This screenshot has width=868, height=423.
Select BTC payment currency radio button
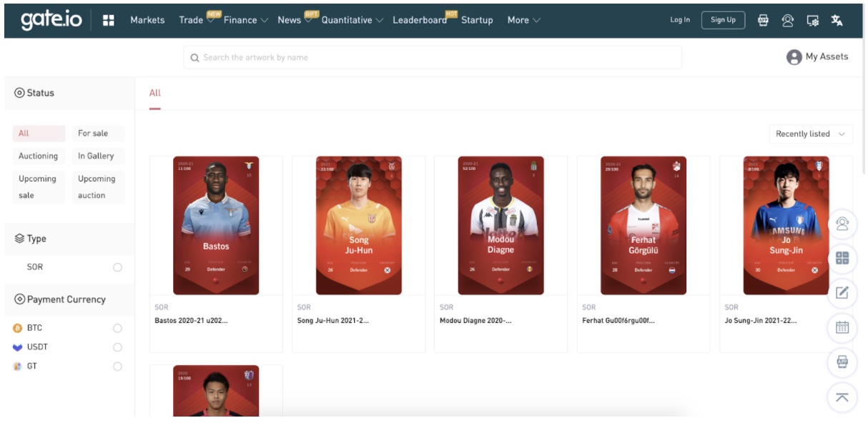coord(117,328)
